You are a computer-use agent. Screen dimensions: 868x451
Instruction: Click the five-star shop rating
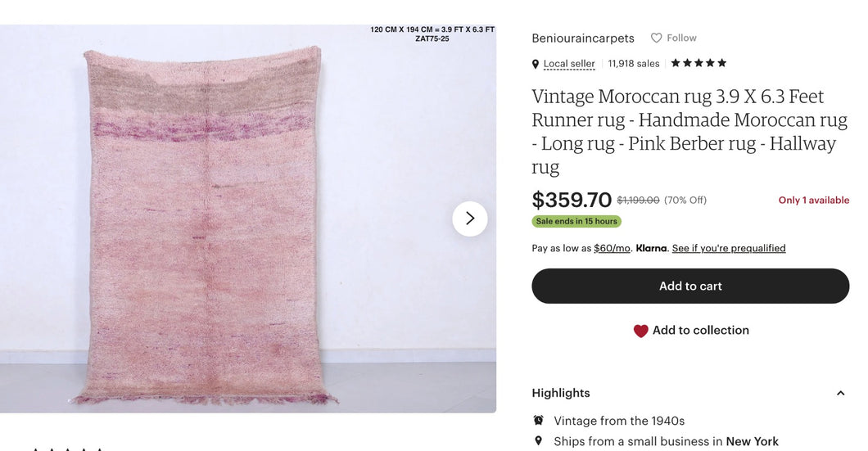[x=698, y=63]
